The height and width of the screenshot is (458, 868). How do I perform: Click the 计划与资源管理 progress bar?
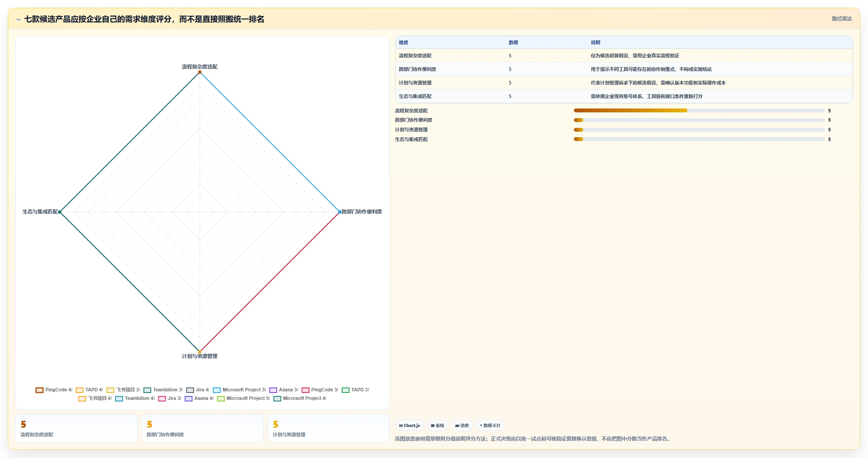click(699, 130)
